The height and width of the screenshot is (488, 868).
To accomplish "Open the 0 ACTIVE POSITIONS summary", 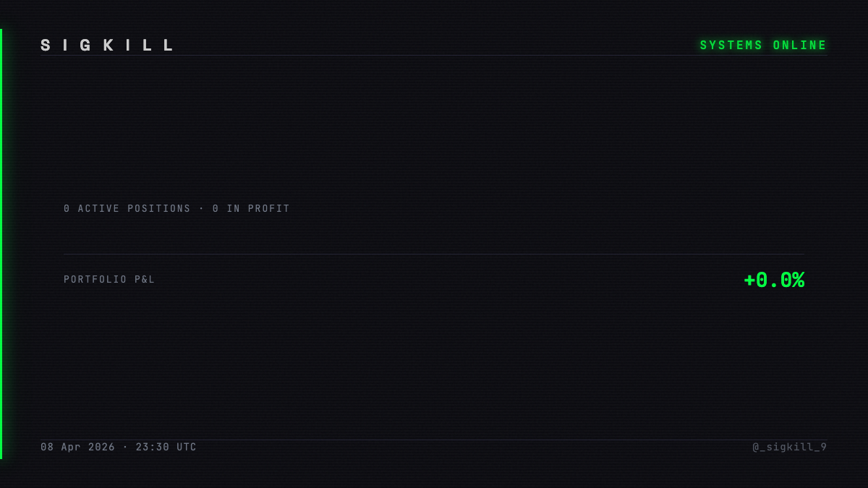I will coord(127,209).
